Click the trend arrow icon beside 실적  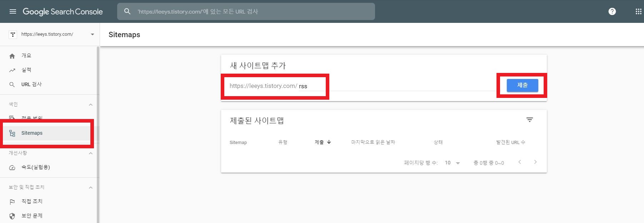[12, 70]
